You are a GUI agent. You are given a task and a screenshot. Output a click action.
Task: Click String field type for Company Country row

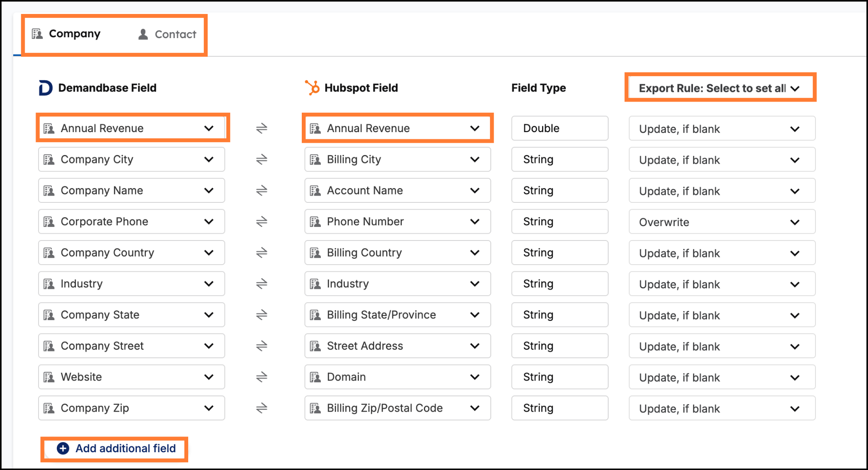pyautogui.click(x=559, y=253)
